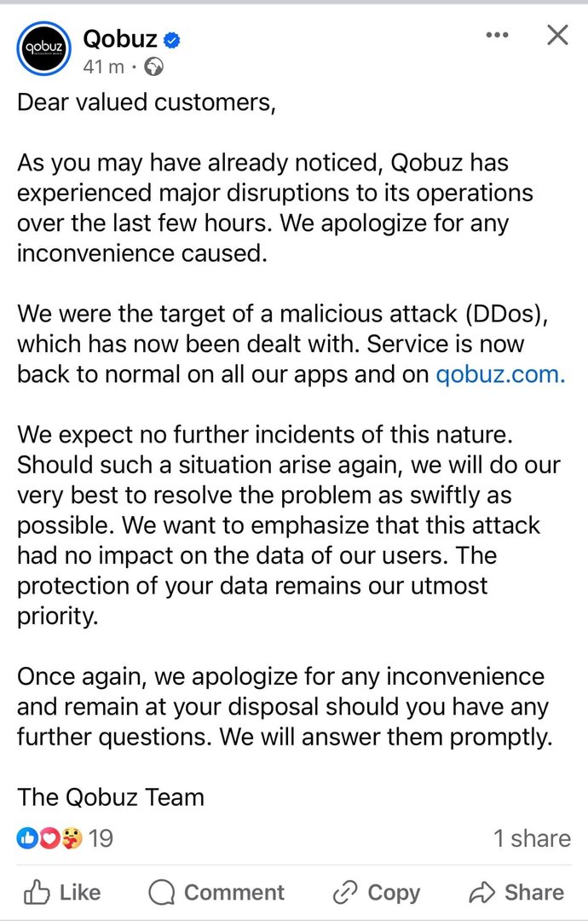Click the blue thumbs-up reaction icon
The width and height of the screenshot is (588, 921).
coord(27,839)
